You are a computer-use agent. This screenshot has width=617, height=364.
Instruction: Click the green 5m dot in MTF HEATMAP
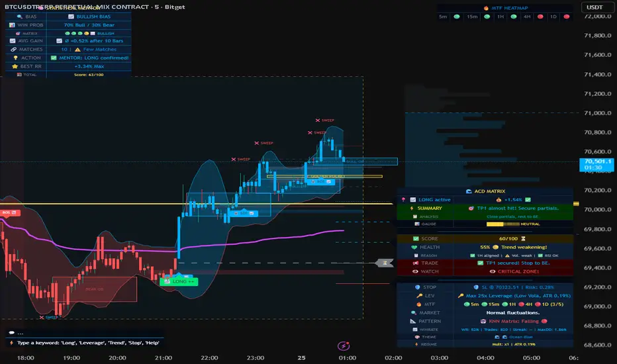456,17
